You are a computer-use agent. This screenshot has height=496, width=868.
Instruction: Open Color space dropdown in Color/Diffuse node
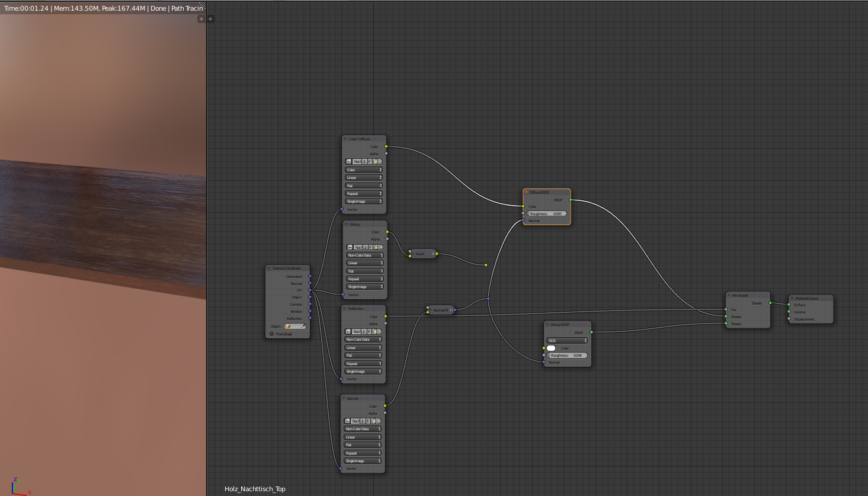tap(364, 169)
